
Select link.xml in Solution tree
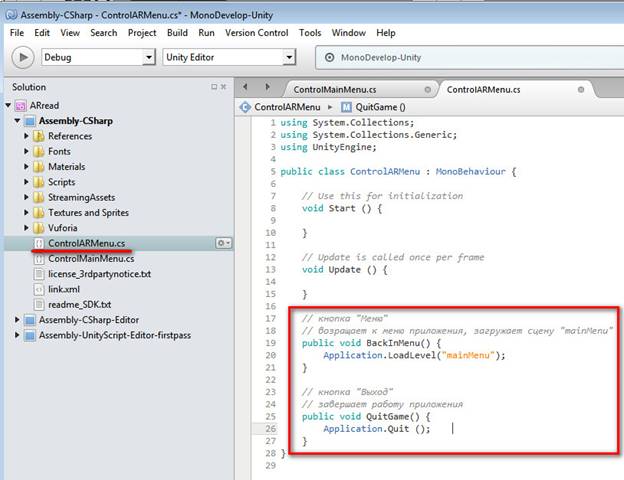(x=64, y=289)
